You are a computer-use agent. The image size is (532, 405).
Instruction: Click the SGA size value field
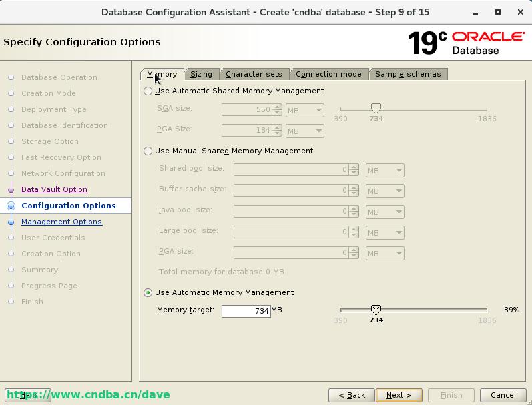tap(247, 110)
